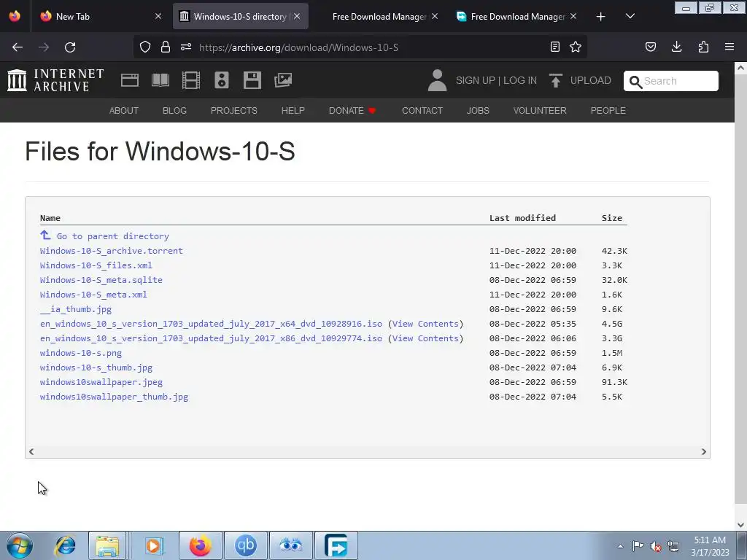Open the Audio (speaker) archive icon
The image size is (747, 560).
coord(222,80)
